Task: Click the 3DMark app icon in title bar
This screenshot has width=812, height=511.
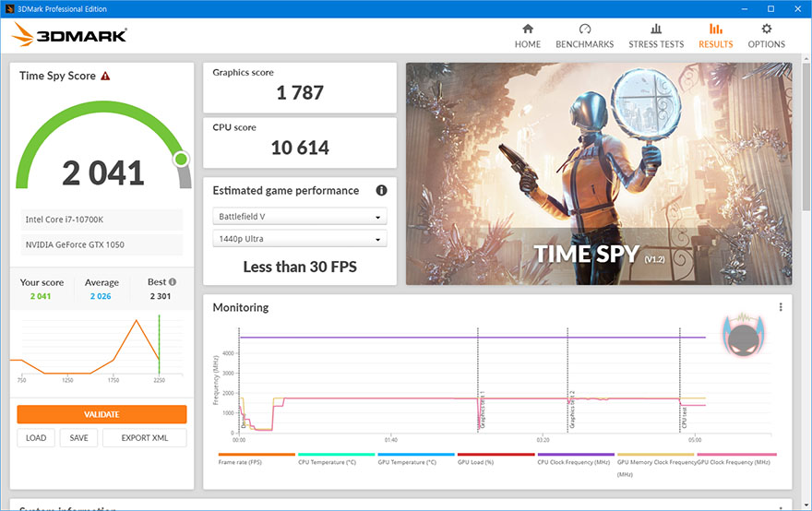Action: point(9,9)
